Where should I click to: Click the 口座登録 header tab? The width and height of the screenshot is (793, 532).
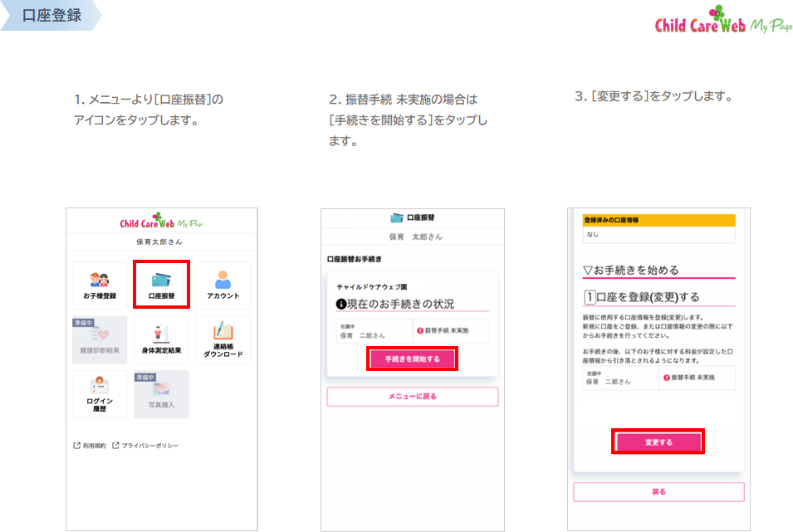pos(51,16)
